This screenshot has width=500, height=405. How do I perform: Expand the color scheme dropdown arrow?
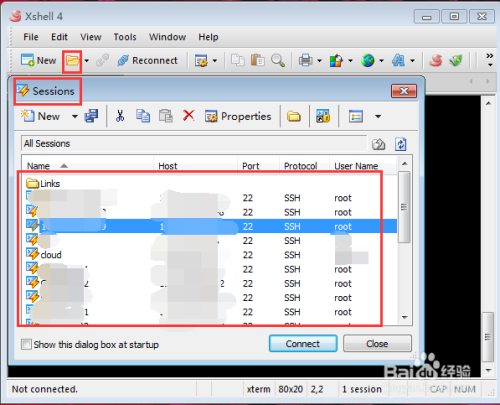tap(350, 61)
